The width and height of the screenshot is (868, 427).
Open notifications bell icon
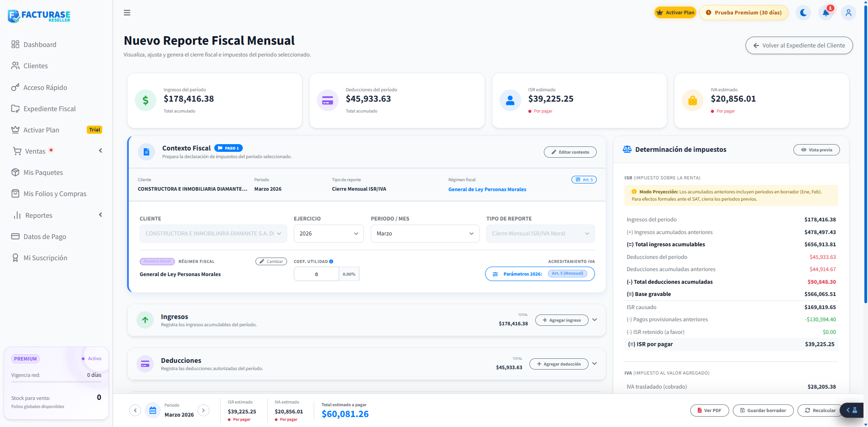click(826, 13)
